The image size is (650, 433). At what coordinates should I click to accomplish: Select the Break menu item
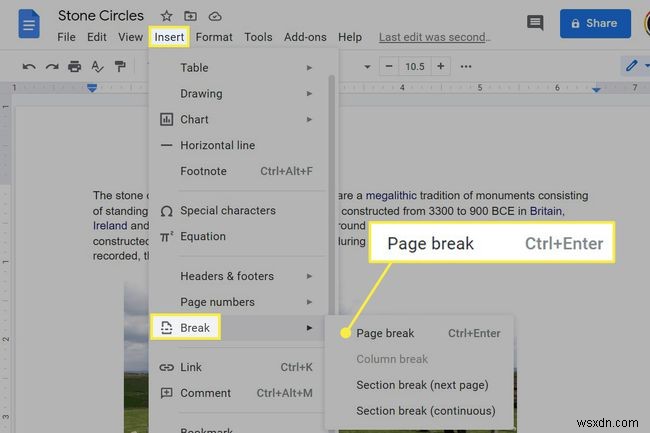[236, 328]
